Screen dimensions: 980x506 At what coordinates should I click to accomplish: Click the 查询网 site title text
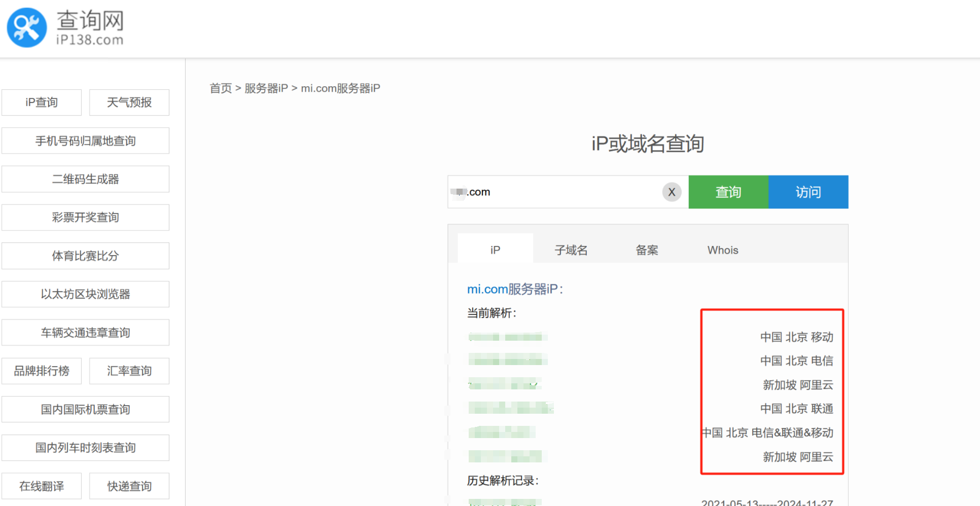pyautogui.click(x=90, y=21)
